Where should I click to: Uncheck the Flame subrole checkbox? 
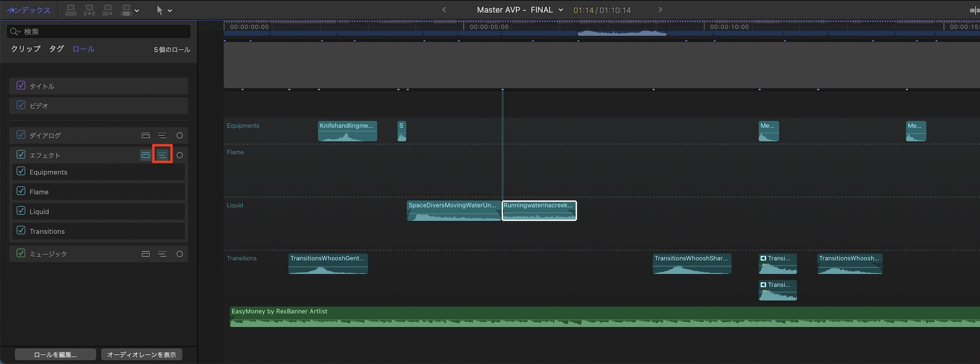(x=21, y=191)
